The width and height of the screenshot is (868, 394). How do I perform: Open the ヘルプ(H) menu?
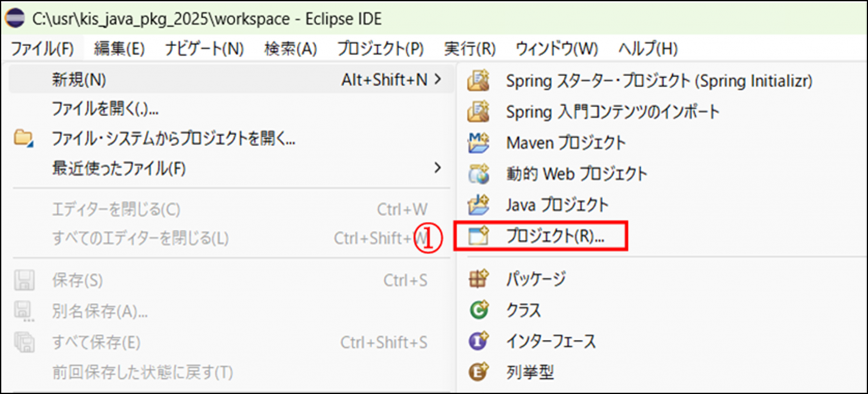(x=648, y=49)
